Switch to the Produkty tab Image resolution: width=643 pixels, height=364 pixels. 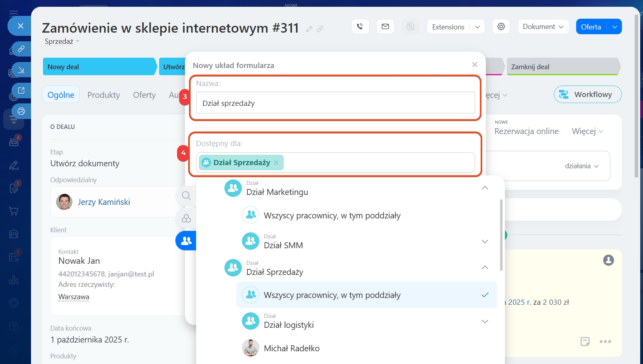click(103, 95)
